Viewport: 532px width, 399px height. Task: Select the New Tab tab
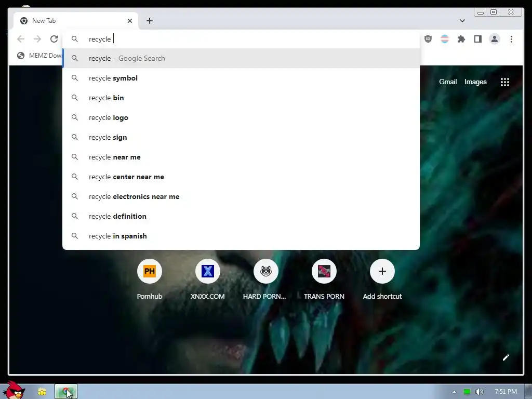[76, 21]
